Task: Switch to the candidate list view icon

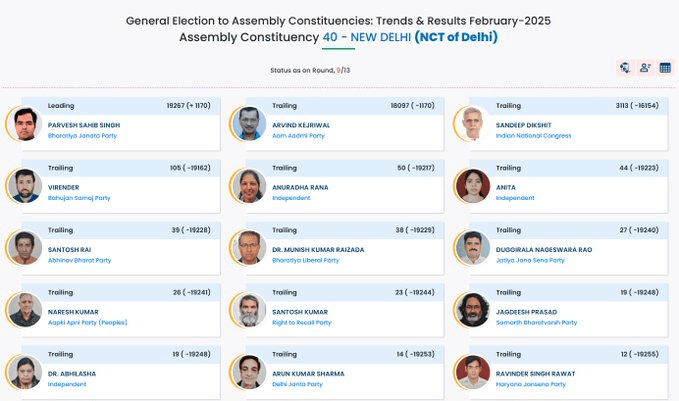Action: [x=645, y=68]
